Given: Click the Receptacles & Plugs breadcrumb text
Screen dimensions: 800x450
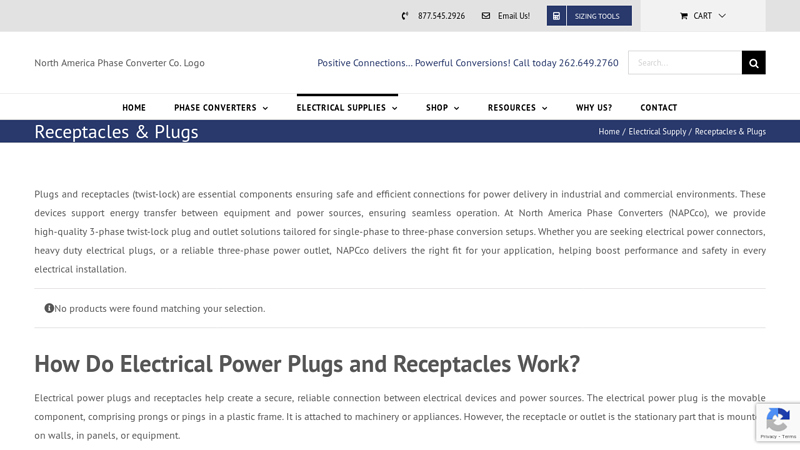Looking at the screenshot, I should pos(730,132).
